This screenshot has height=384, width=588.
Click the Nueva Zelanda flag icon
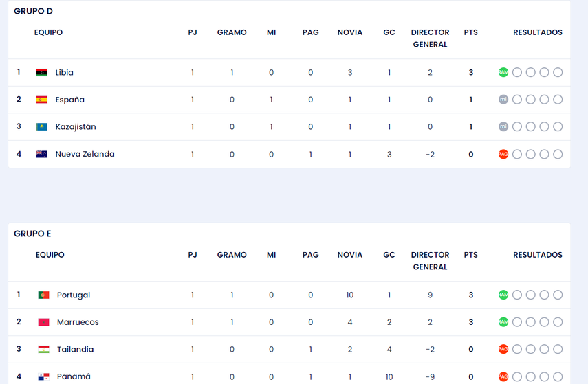pos(41,154)
